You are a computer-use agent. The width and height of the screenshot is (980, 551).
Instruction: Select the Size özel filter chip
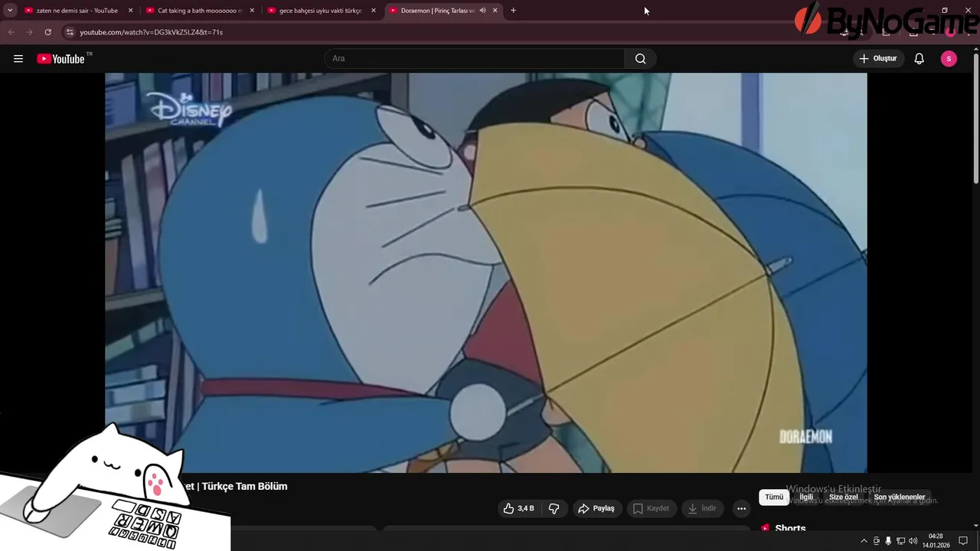(844, 497)
